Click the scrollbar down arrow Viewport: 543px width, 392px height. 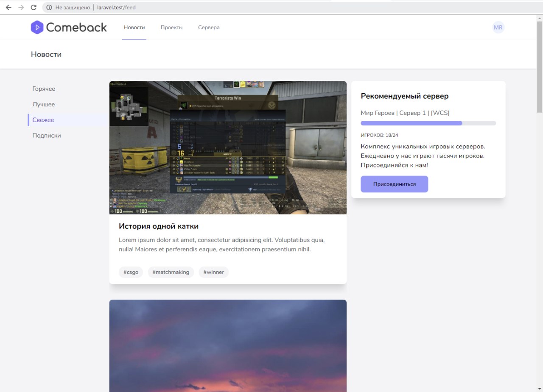click(x=540, y=389)
